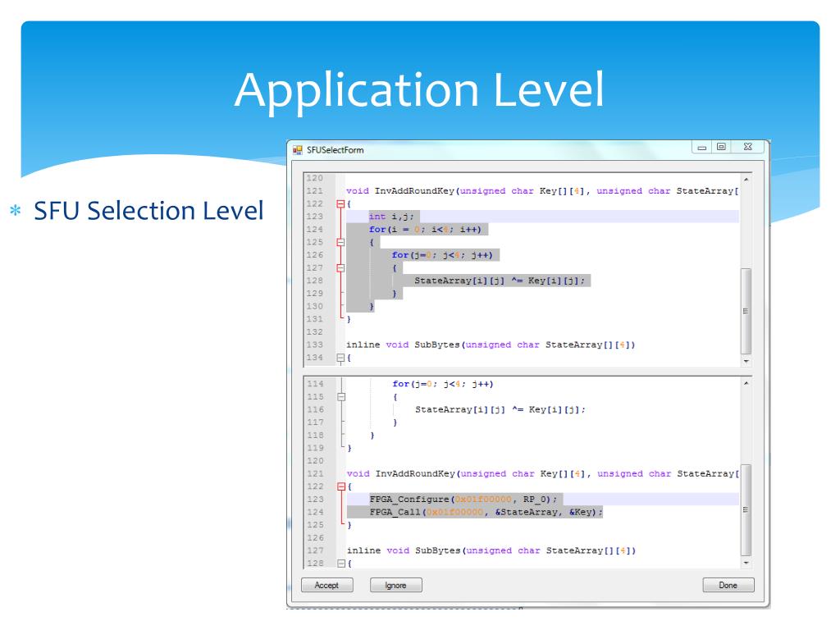Collapse fold marker at line 115 in lower pane
This screenshot has width=840, height=630.
341,397
